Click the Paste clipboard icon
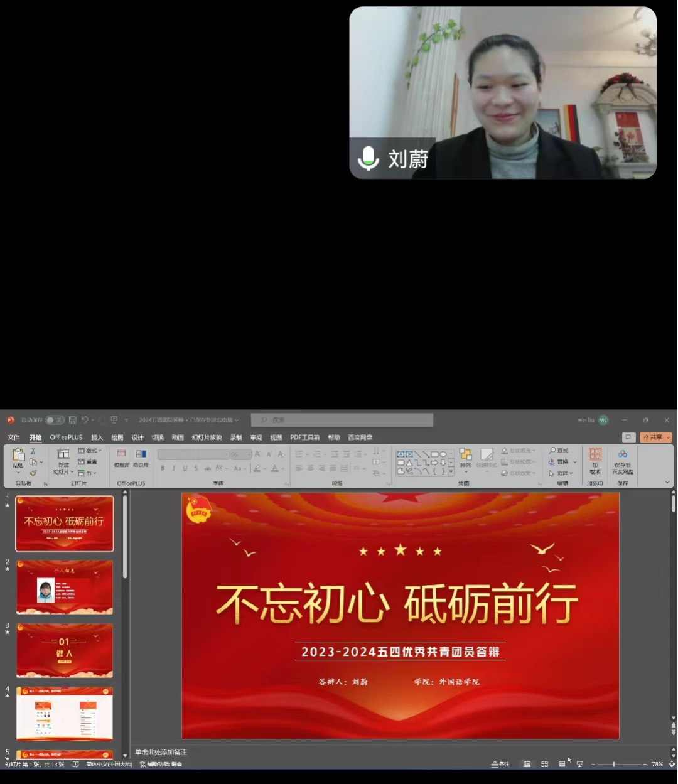The width and height of the screenshot is (678, 784). [x=18, y=455]
